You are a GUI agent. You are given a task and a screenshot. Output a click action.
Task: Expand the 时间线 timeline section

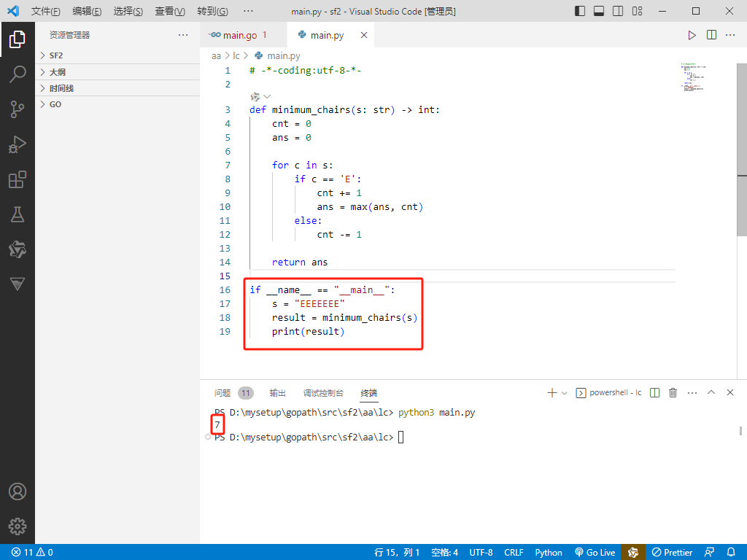117,88
